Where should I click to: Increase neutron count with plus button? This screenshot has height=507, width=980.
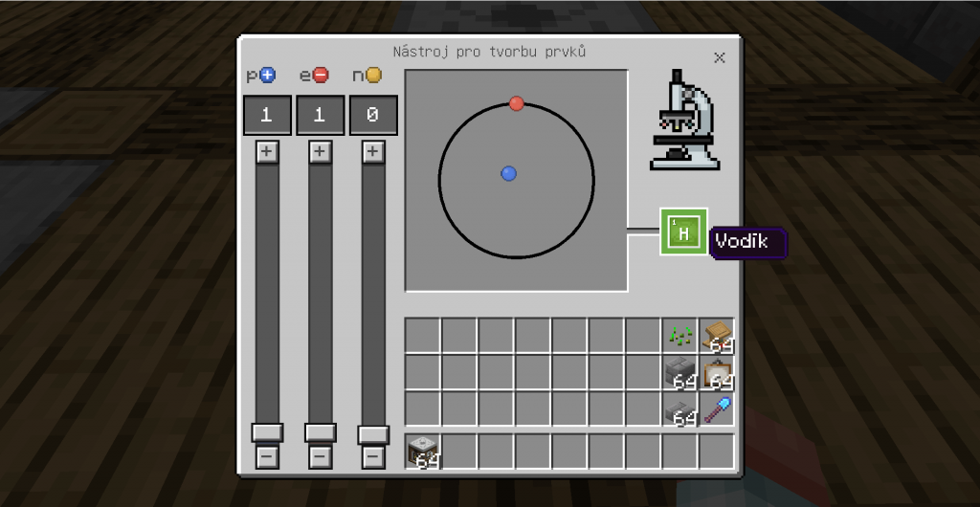coord(373,152)
